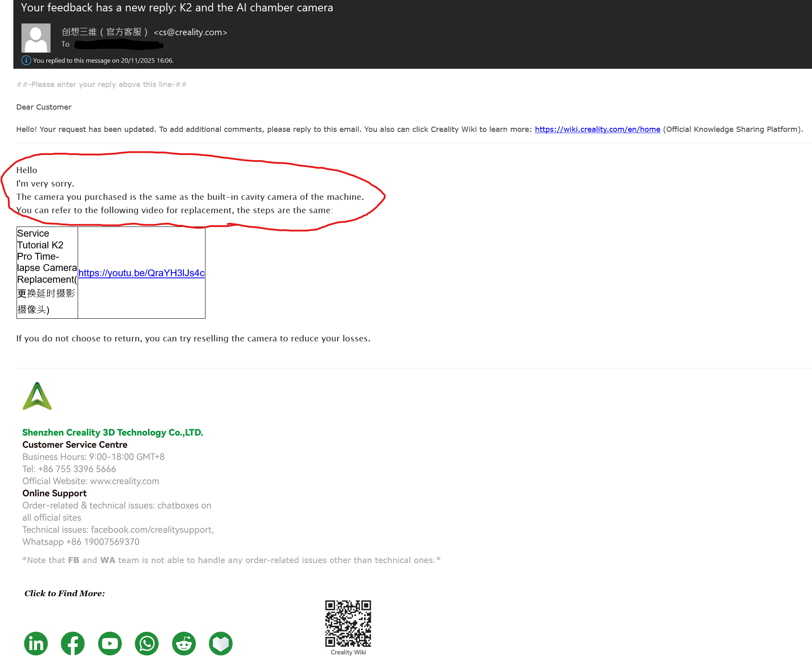Click the email subject title line

[x=177, y=8]
